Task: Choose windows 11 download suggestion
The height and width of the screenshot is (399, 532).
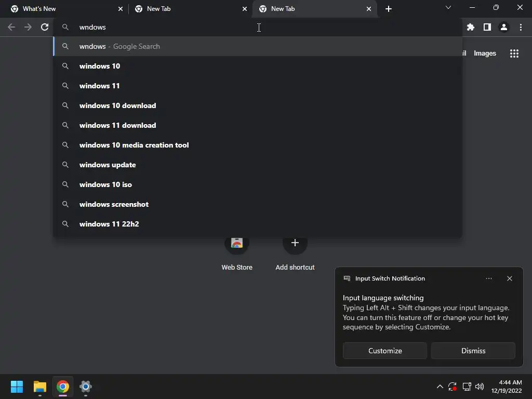Action: pos(258,125)
